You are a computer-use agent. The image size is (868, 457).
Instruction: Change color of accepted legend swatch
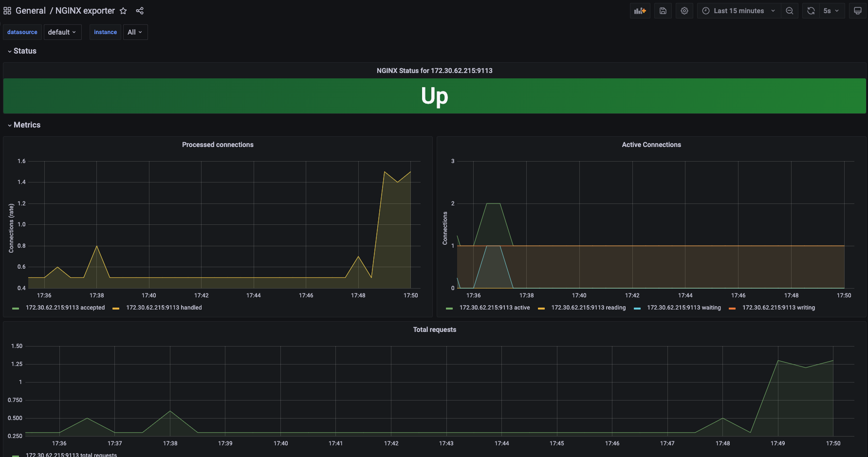[x=16, y=308]
